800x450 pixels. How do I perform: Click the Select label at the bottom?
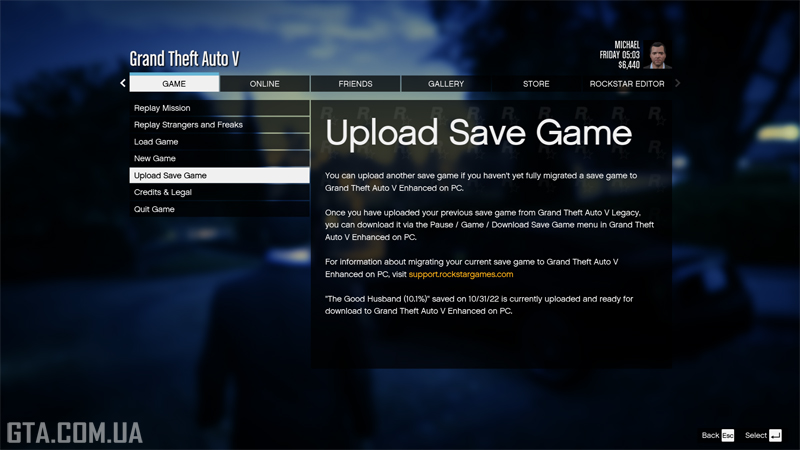pyautogui.click(x=756, y=435)
